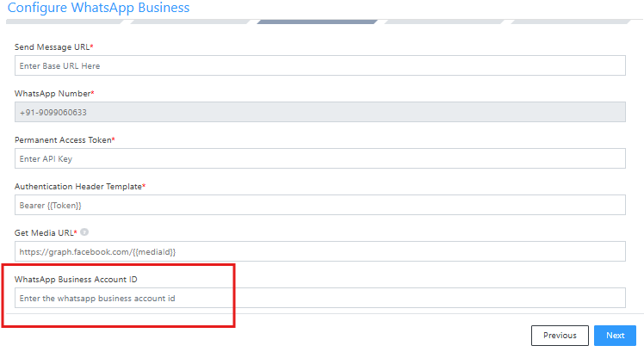The width and height of the screenshot is (644, 358).
Task: Focus the Send Message URL field
Action: click(319, 65)
